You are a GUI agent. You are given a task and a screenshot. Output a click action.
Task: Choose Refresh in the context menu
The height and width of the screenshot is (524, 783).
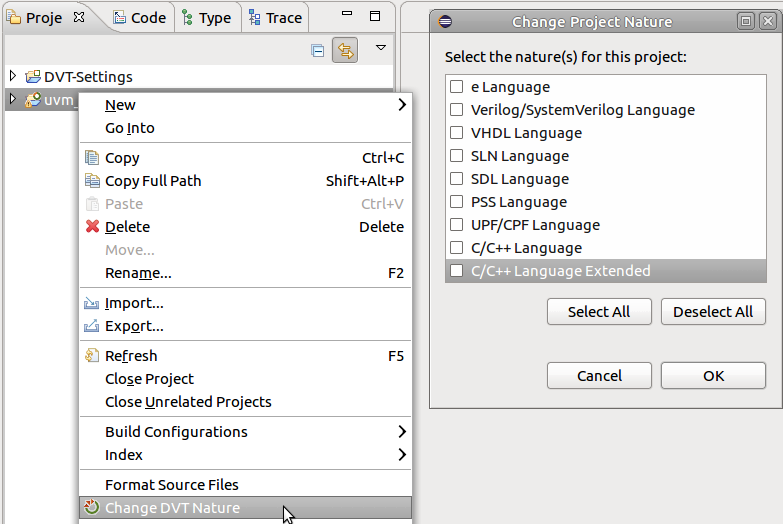pyautogui.click(x=130, y=356)
